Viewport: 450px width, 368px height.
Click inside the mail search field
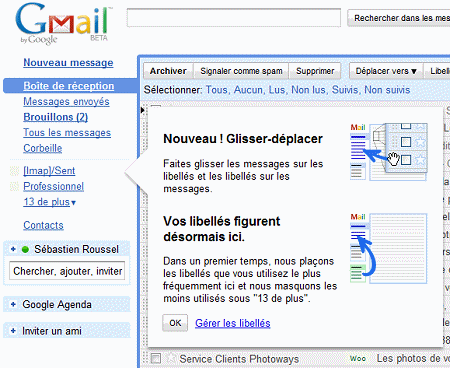234,18
